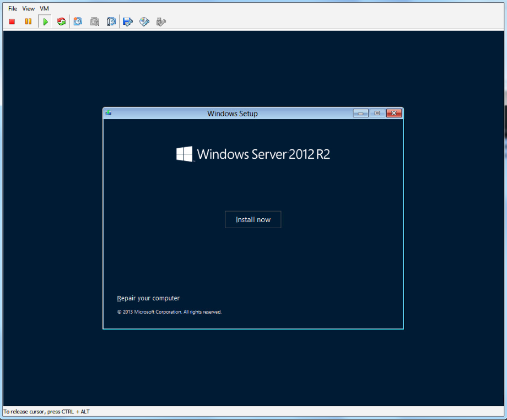Open the VM menu

[x=44, y=9]
